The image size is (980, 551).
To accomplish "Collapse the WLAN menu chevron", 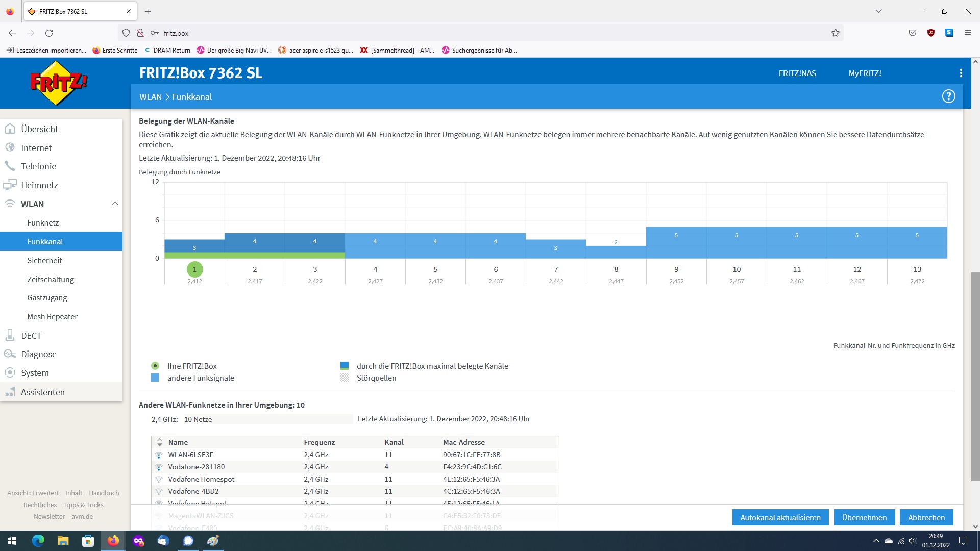I will [114, 204].
